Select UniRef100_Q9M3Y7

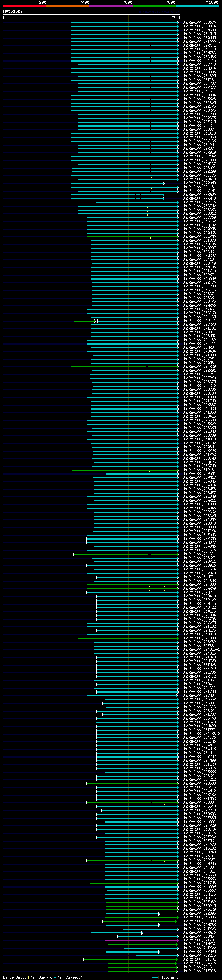point(199,543)
